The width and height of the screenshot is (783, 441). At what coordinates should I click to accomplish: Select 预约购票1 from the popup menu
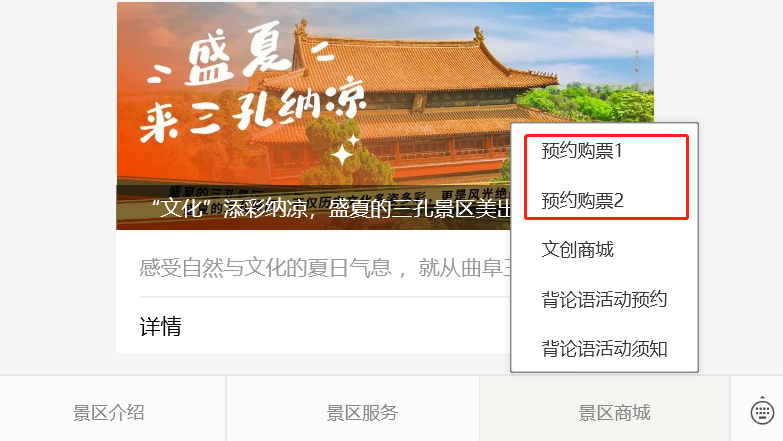point(582,151)
